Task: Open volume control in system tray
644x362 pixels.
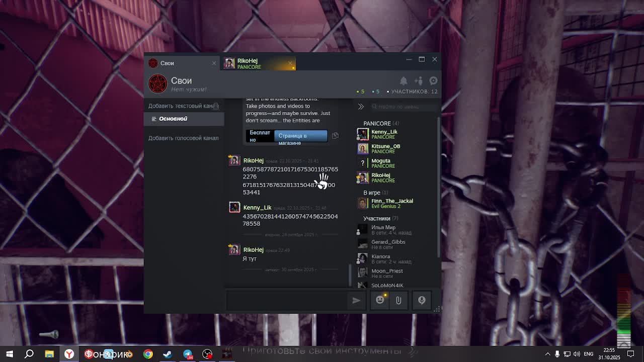Action: tap(577, 354)
